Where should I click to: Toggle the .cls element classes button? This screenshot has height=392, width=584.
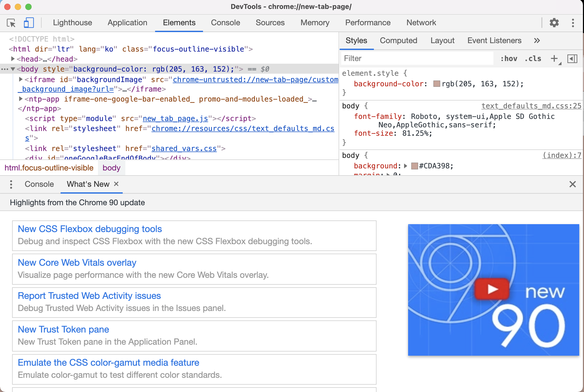533,58
